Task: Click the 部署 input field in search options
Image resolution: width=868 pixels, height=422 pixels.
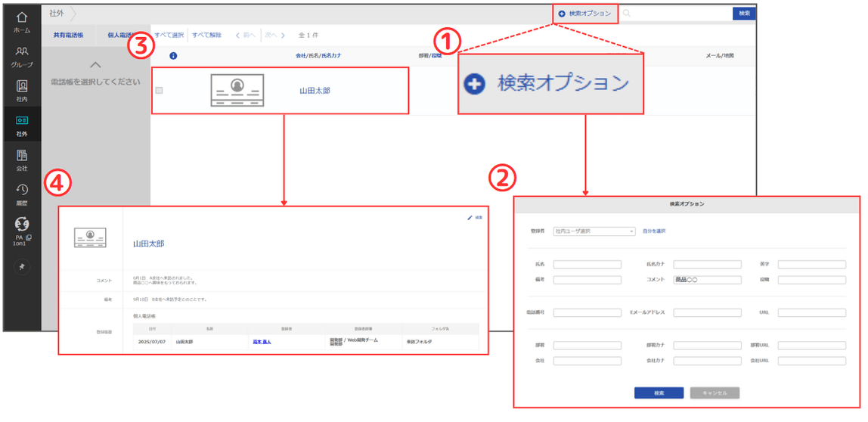Action: tap(587, 346)
